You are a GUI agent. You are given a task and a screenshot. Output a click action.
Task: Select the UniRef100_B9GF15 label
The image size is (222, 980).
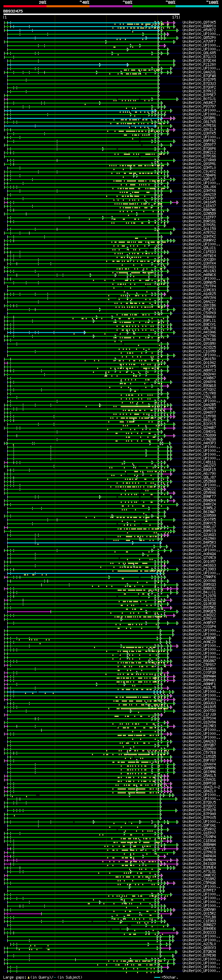(199, 470)
